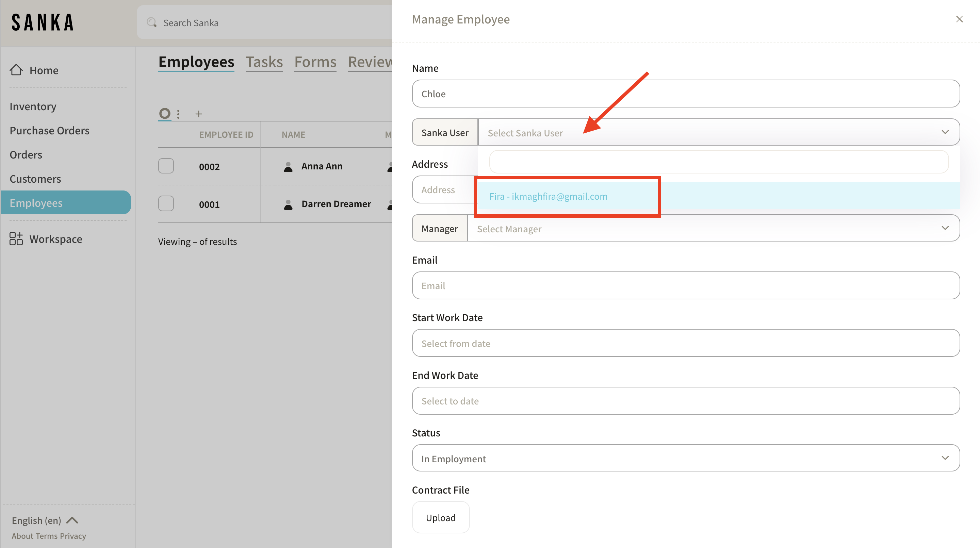This screenshot has width=980, height=548.
Task: Click the Email input field
Action: coord(686,286)
